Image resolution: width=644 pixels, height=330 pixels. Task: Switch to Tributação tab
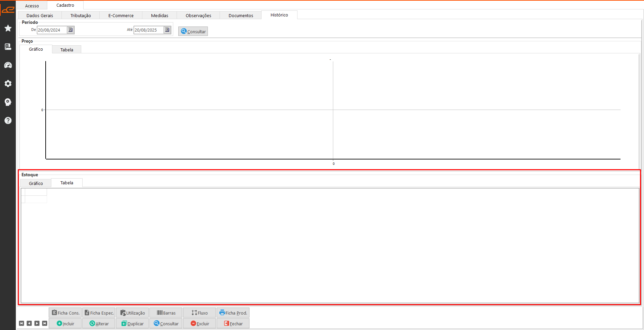81,15
